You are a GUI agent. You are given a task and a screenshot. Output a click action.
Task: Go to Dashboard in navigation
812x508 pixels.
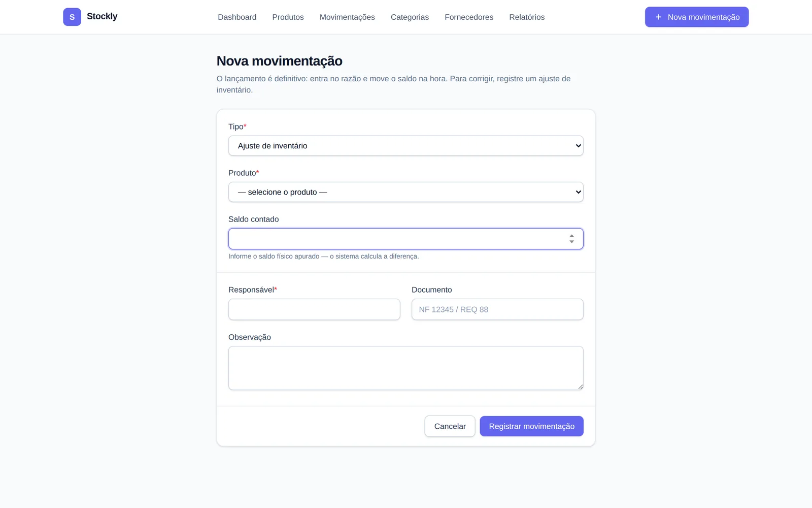tap(237, 17)
